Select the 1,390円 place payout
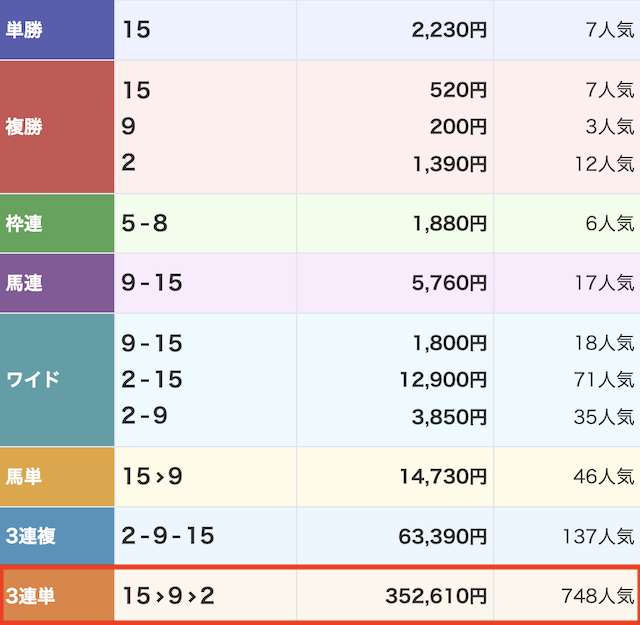 point(450,164)
